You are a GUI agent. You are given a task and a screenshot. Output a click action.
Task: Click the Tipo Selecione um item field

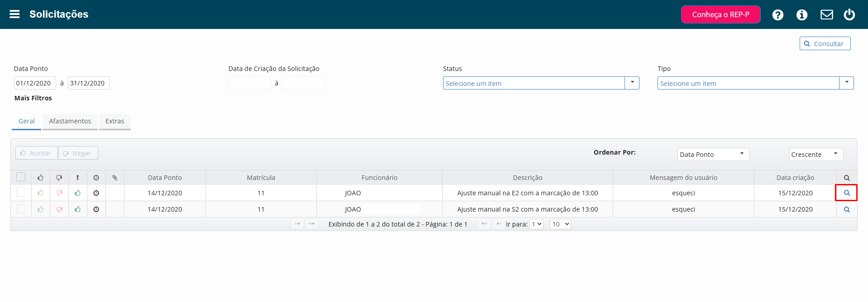(749, 83)
